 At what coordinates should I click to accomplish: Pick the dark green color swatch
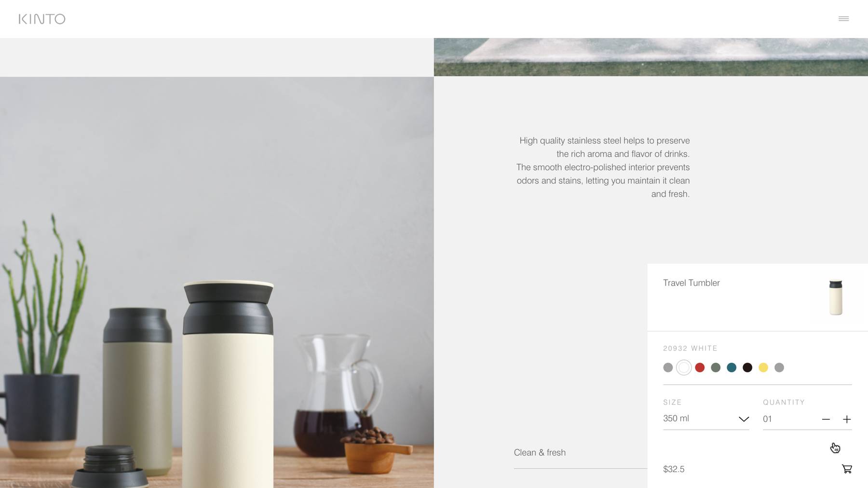pos(716,367)
